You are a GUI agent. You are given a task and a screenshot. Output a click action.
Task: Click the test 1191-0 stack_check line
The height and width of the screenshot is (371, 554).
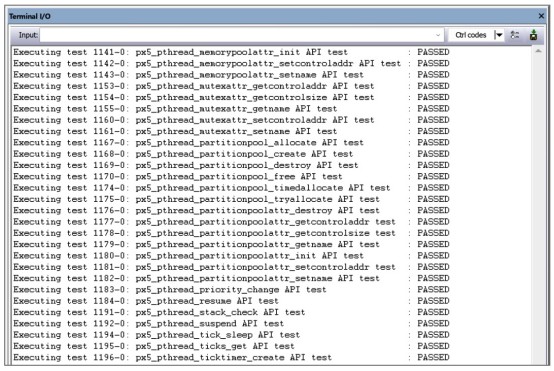click(x=231, y=312)
